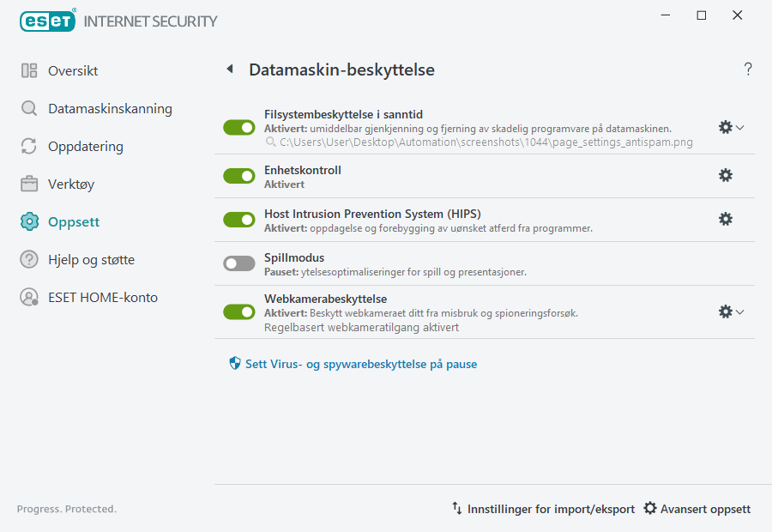The image size is (772, 532).
Task: Enable Spillmodus
Action: click(x=238, y=263)
